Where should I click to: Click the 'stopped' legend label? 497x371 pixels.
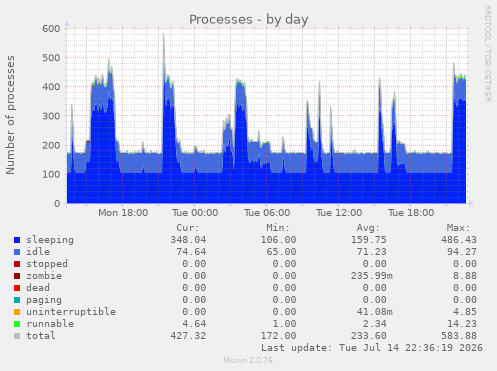[47, 264]
